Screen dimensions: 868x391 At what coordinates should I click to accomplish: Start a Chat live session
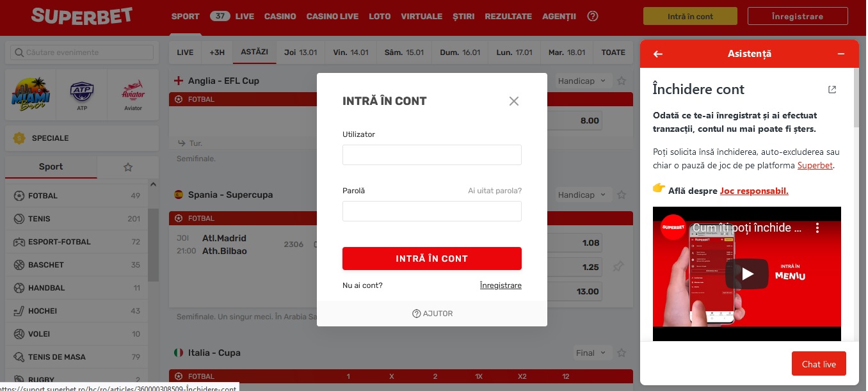tap(819, 364)
